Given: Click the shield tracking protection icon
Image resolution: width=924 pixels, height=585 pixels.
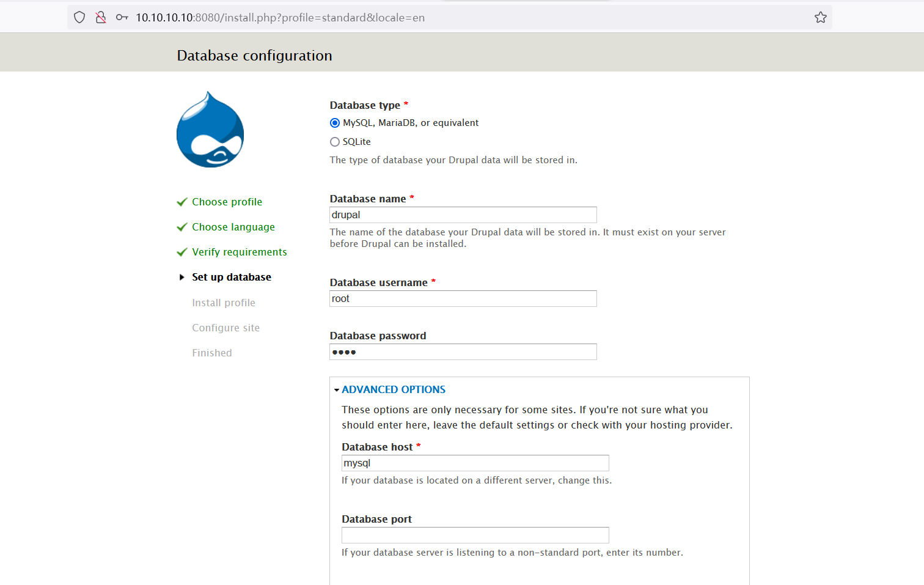Looking at the screenshot, I should (x=79, y=18).
